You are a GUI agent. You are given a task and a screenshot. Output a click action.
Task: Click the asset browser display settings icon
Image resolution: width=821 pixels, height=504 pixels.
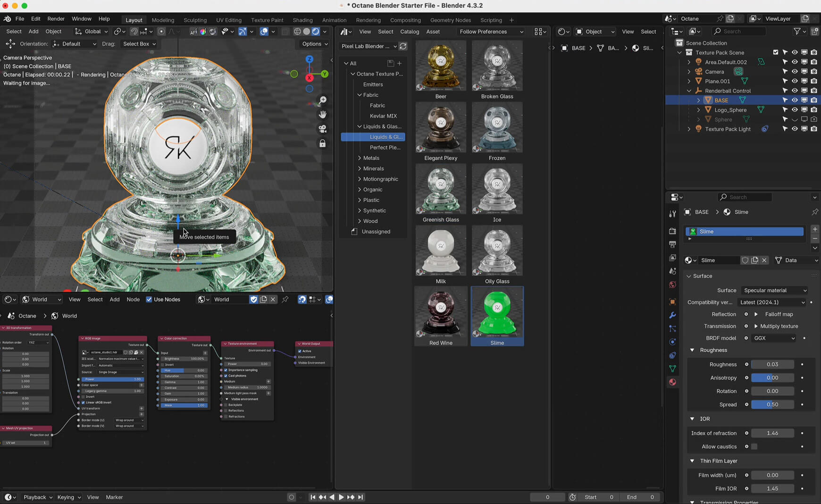[540, 32]
